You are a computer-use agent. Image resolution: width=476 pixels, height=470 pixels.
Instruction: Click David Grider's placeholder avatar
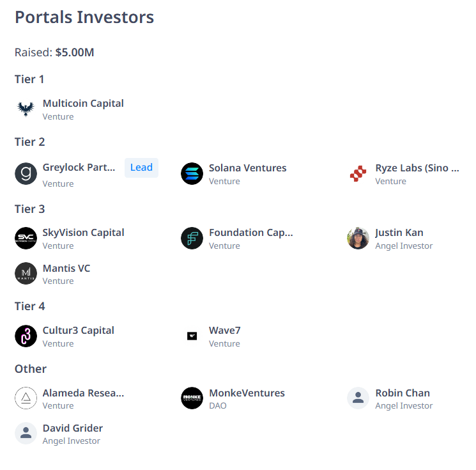tap(26, 434)
